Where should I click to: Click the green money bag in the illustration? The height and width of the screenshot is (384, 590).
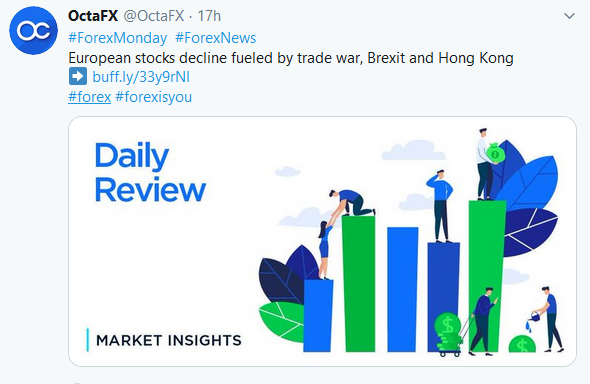pyautogui.click(x=495, y=152)
